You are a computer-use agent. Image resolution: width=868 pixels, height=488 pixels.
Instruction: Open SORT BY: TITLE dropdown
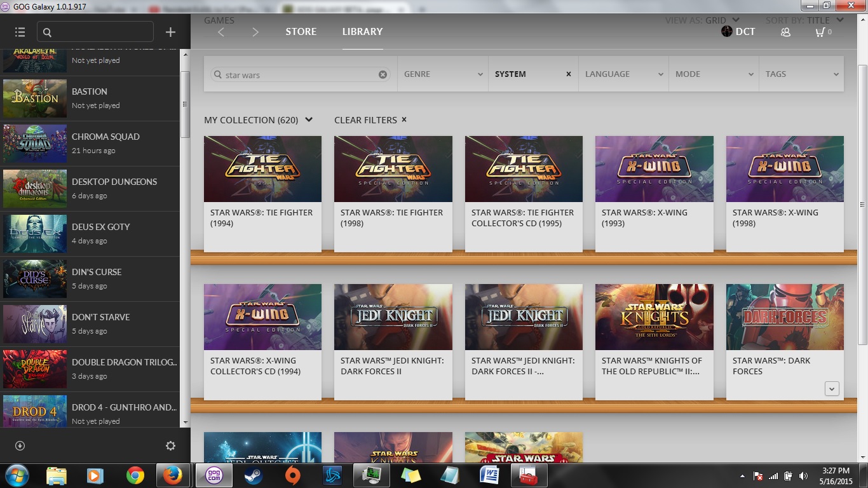coord(804,20)
